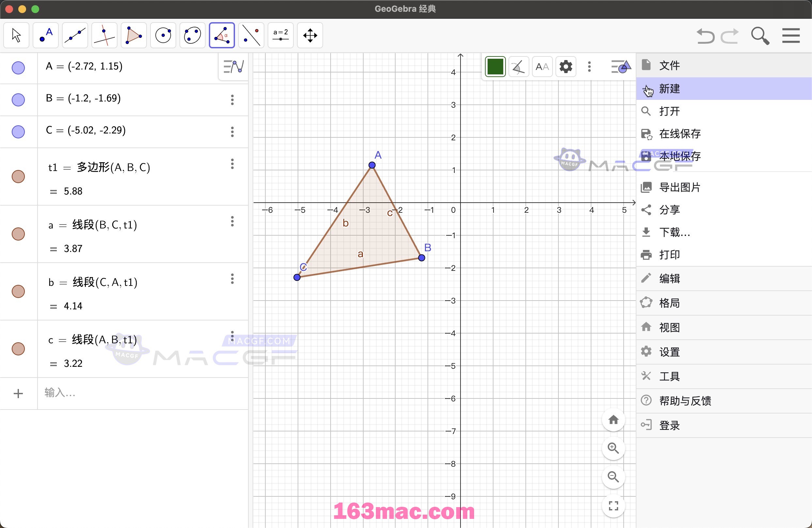
Task: Zoom in on the graphics view
Action: [614, 448]
